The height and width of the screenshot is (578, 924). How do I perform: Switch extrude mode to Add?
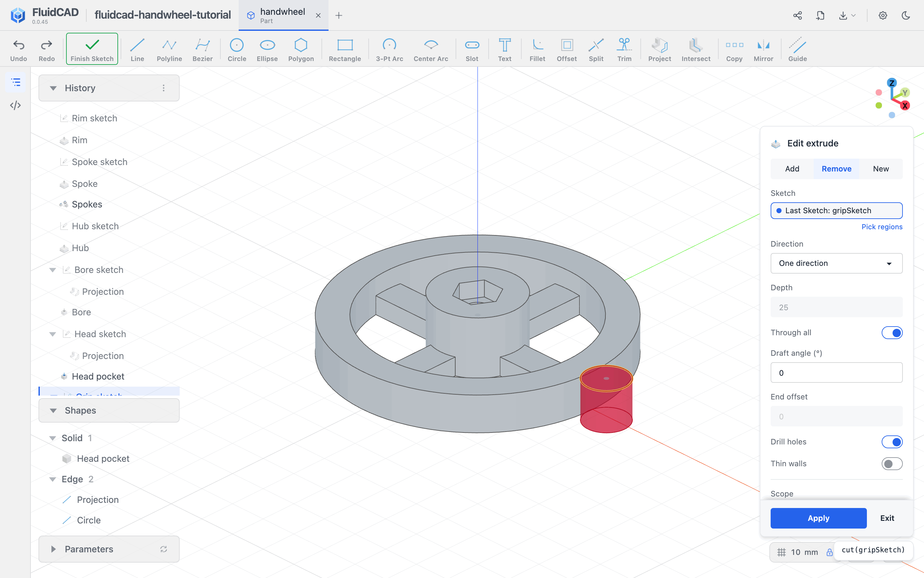point(792,169)
